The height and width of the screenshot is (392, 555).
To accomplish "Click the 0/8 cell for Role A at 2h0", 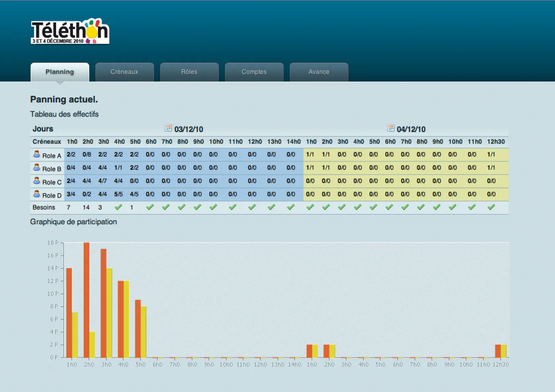I will (x=87, y=154).
